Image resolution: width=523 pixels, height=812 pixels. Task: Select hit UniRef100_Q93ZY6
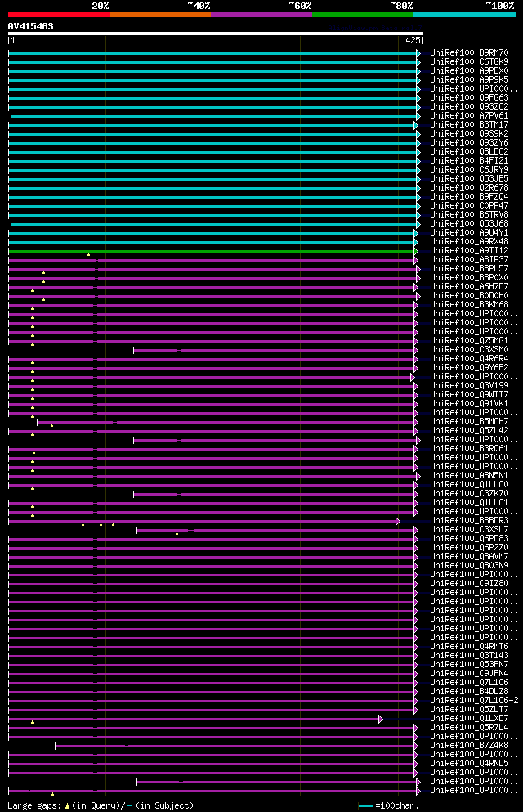469,143
